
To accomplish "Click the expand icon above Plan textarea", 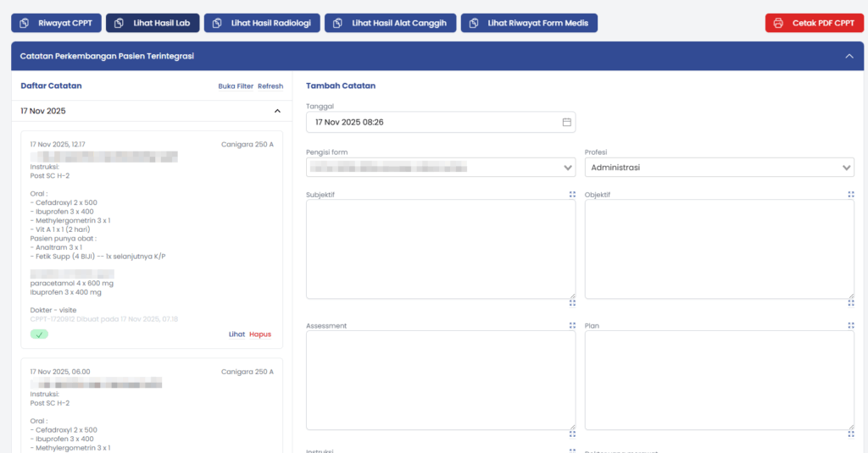I will 850,326.
